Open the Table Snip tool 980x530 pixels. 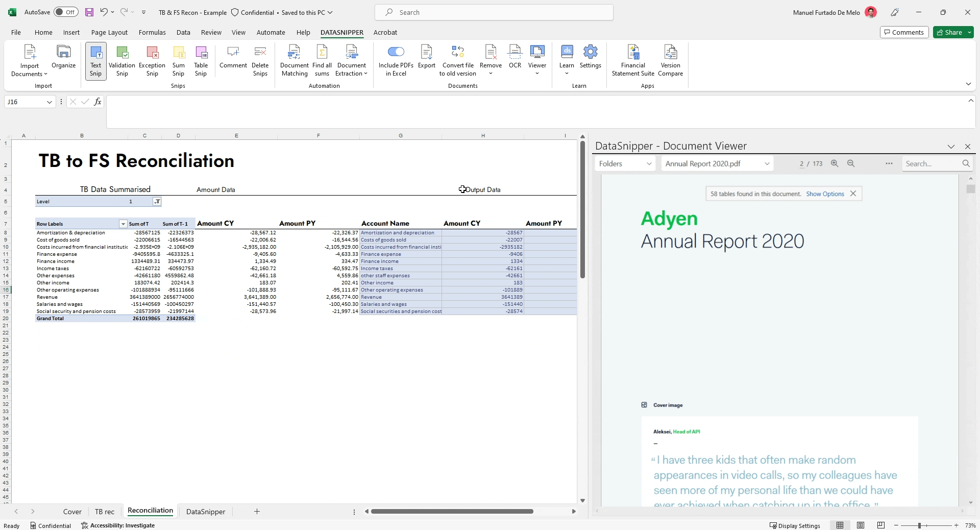point(201,60)
